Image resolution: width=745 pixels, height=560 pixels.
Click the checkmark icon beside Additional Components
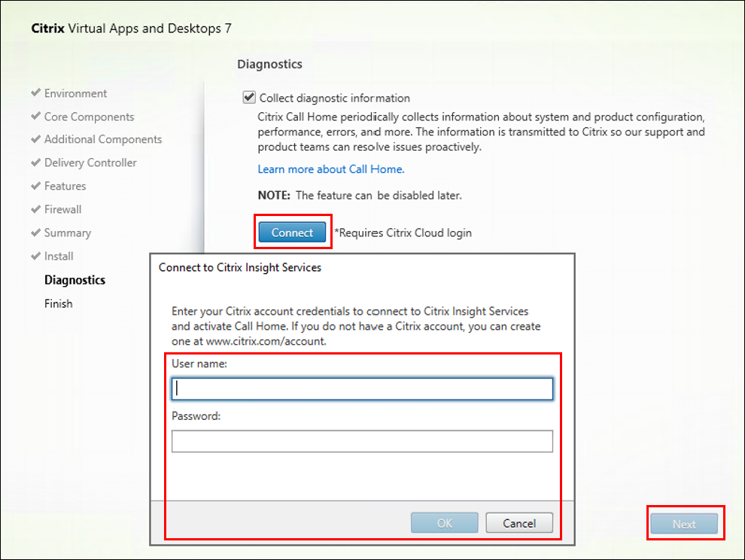[35, 138]
